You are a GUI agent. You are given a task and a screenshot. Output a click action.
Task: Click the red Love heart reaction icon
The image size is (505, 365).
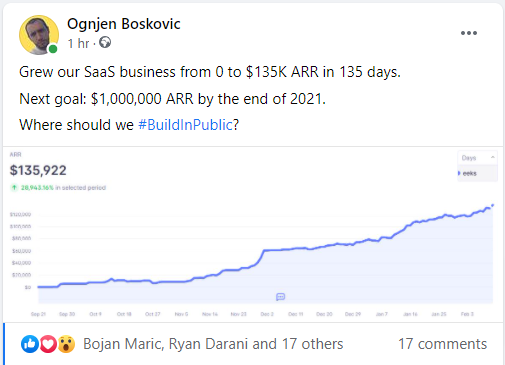click(48, 344)
